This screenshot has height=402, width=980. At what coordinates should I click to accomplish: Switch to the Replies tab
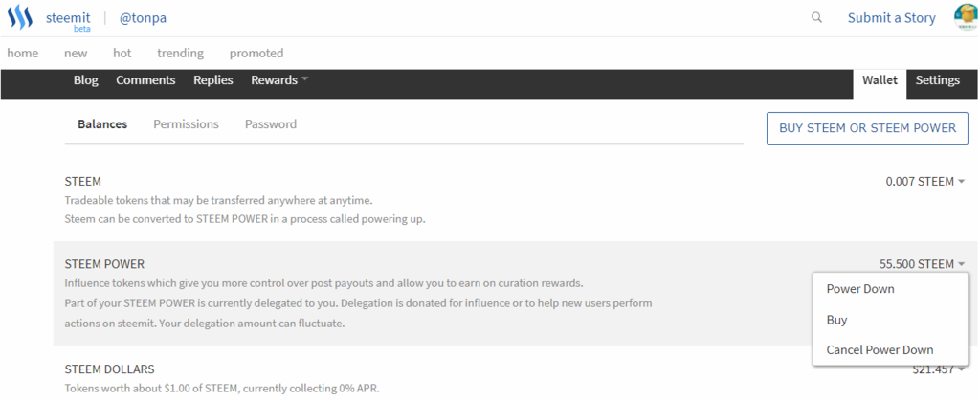[213, 80]
